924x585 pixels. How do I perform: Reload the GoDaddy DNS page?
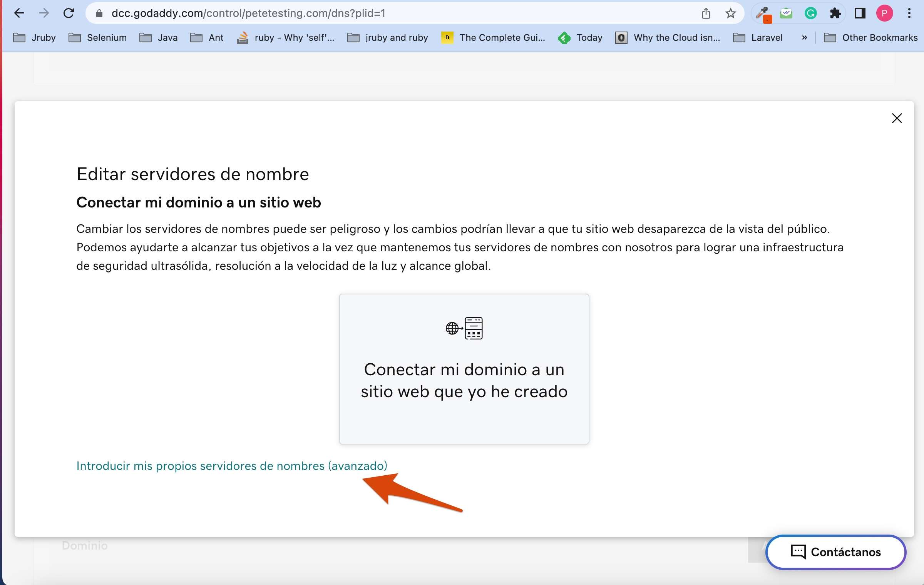[69, 13]
